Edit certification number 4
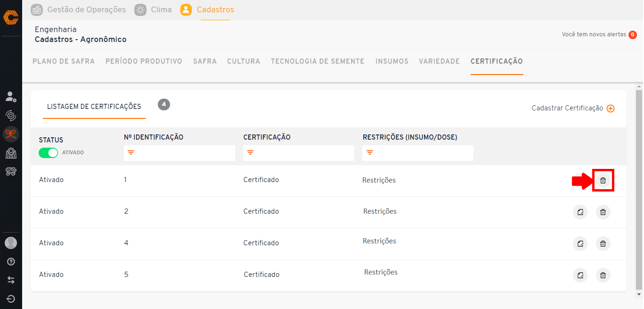 580,243
